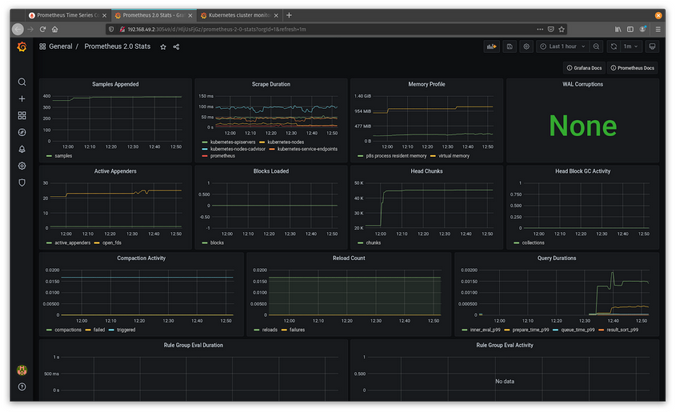Open Server Admin shield icon in sidebar
Viewport: 675px width, 412px height.
[x=22, y=183]
